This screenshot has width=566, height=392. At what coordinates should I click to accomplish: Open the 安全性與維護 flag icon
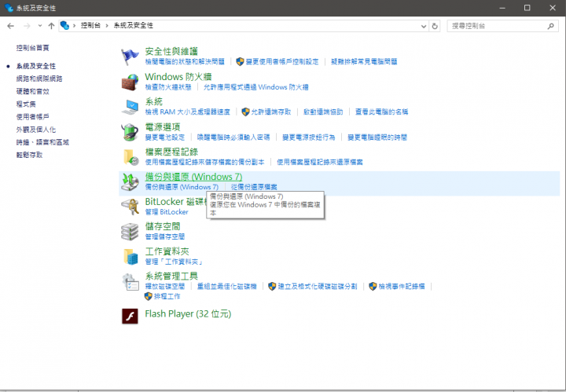pyautogui.click(x=130, y=57)
